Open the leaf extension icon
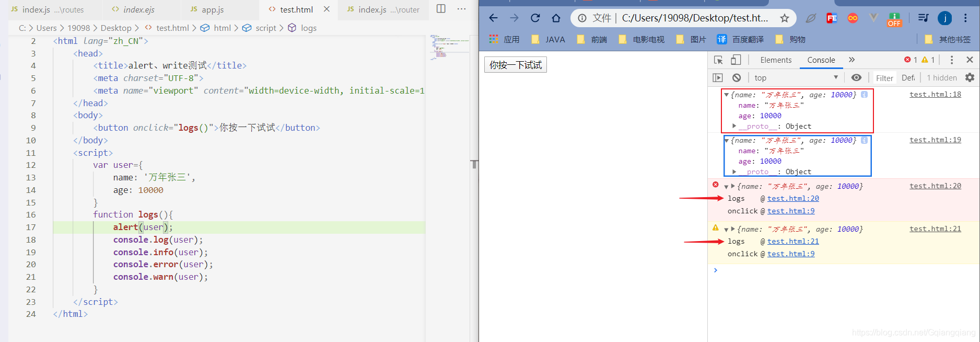Screen dimensions: 980x342 pyautogui.click(x=810, y=18)
